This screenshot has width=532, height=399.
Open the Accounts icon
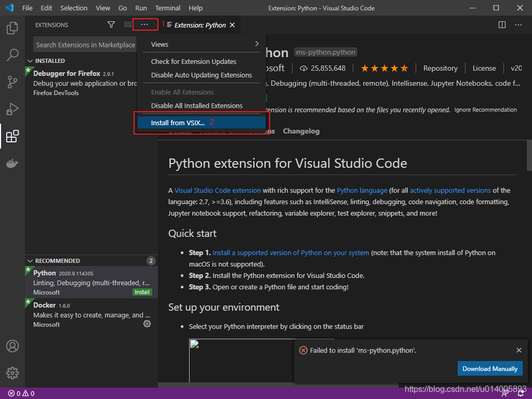click(12, 346)
